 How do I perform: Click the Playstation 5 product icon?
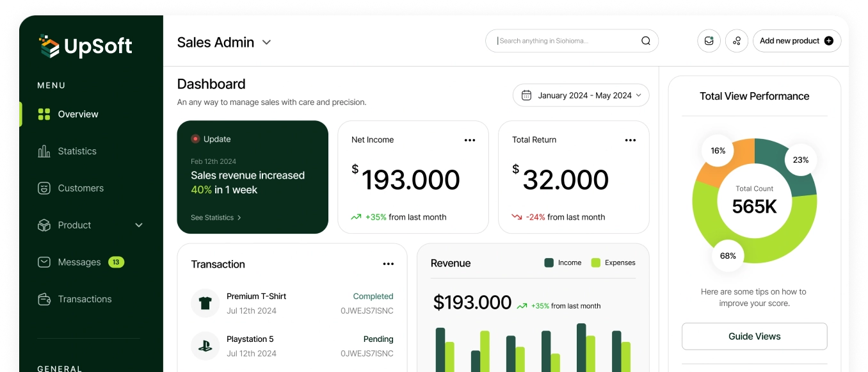click(205, 346)
